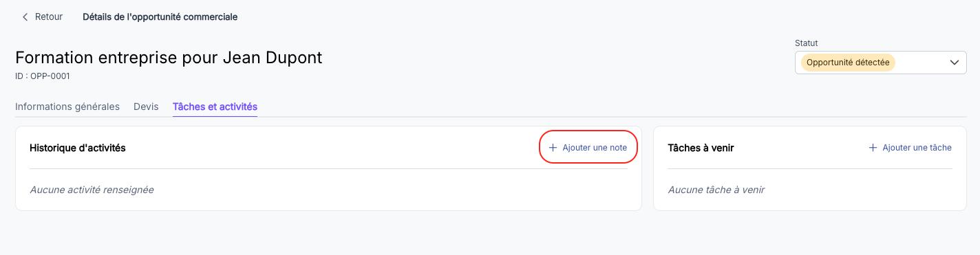The height and width of the screenshot is (255, 980).
Task: Click the Ajouter une note button
Action: 588,147
